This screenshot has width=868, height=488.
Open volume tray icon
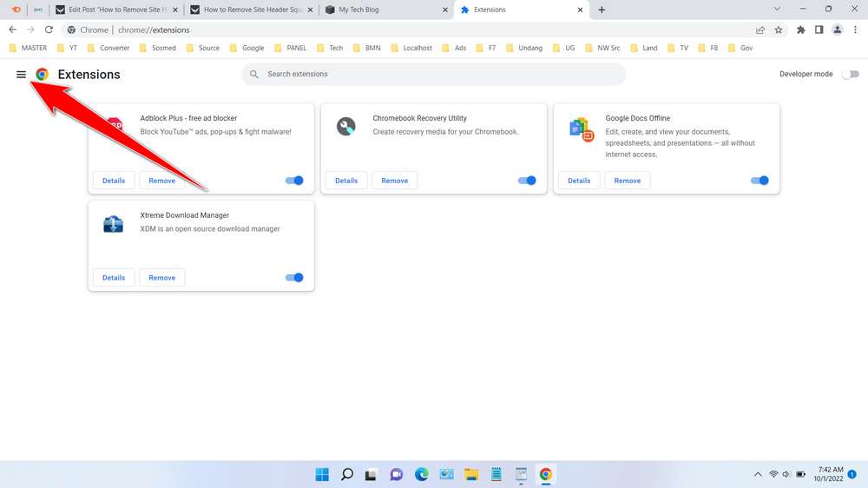tap(786, 474)
